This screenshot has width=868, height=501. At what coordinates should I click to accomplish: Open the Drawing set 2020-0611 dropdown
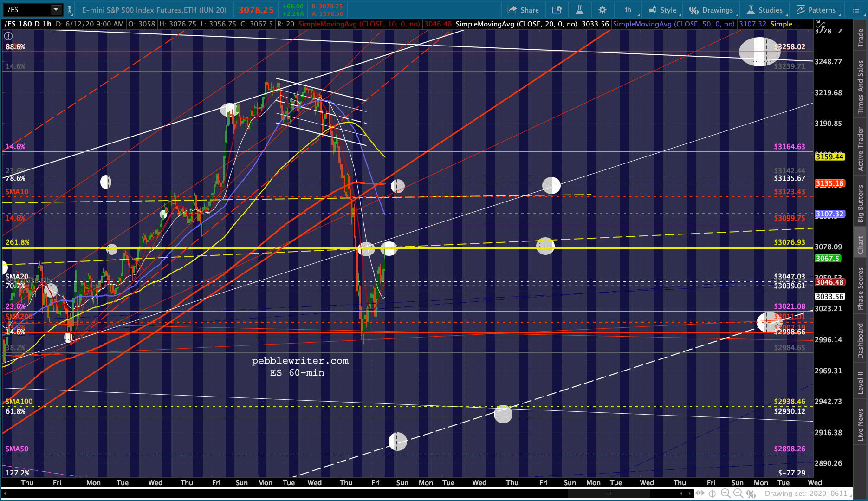809,494
